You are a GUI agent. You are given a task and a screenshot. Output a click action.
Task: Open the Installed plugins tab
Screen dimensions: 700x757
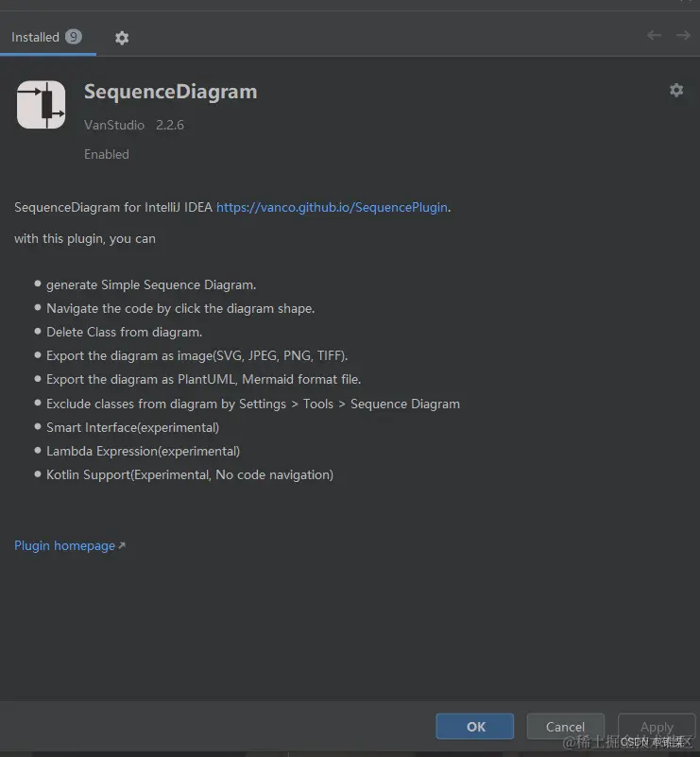click(x=47, y=37)
